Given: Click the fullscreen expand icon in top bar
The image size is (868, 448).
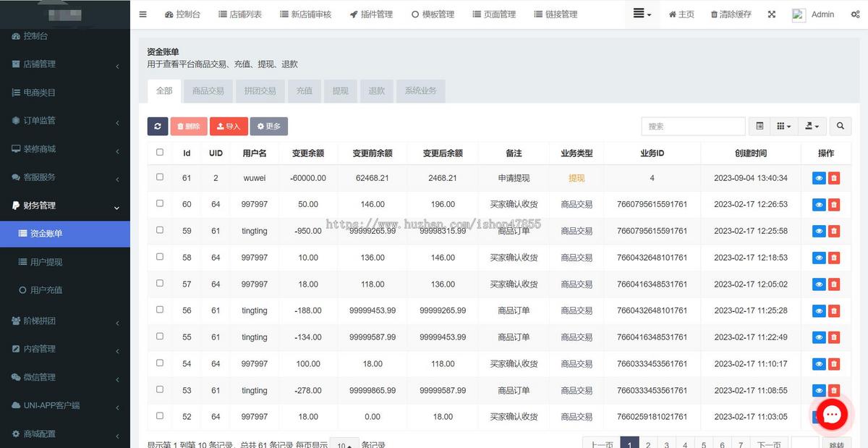Looking at the screenshot, I should (x=771, y=14).
